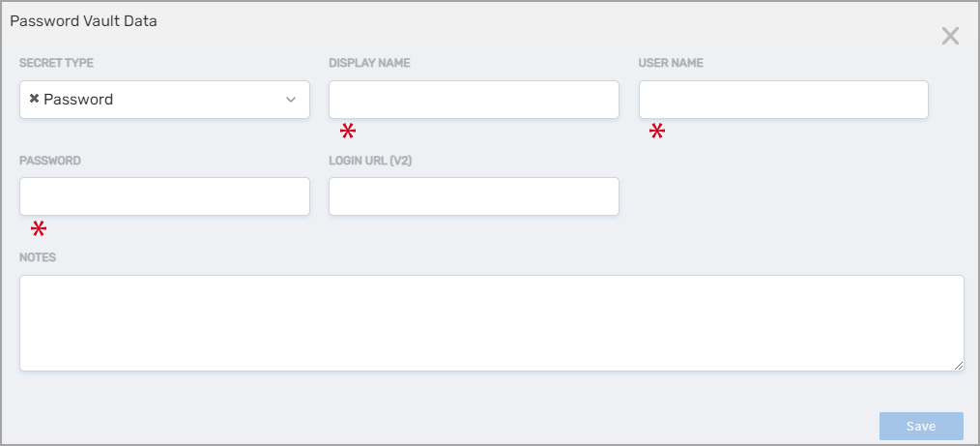Click the required asterisk under User Name
The height and width of the screenshot is (446, 980).
(x=657, y=132)
